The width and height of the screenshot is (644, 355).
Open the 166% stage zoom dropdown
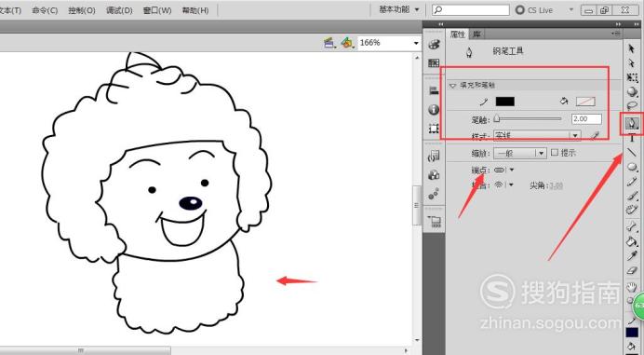[x=416, y=43]
